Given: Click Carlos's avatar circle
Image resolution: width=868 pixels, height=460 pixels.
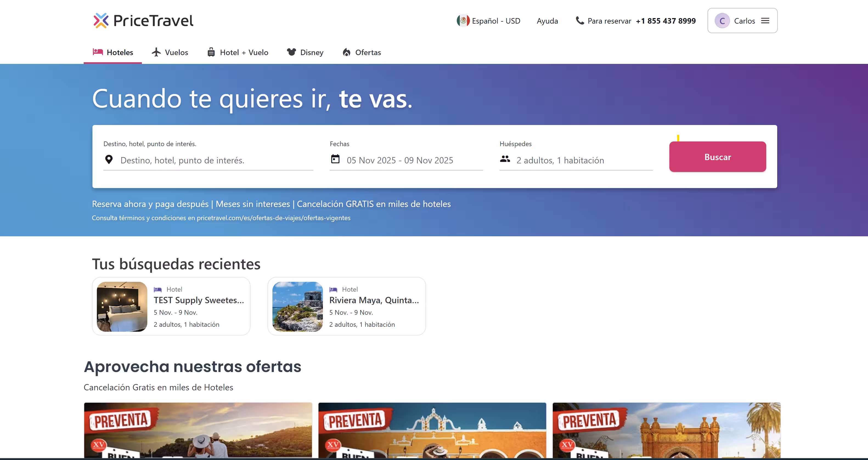Looking at the screenshot, I should 722,21.
